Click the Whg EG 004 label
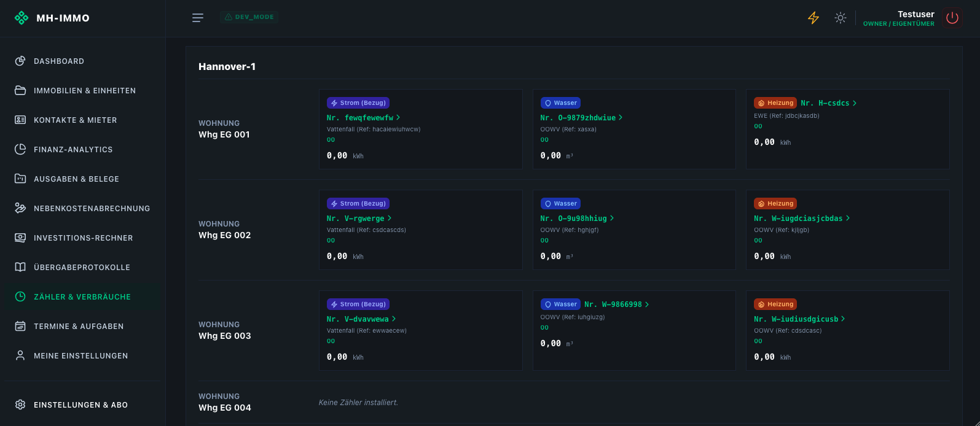The image size is (980, 426). point(225,408)
